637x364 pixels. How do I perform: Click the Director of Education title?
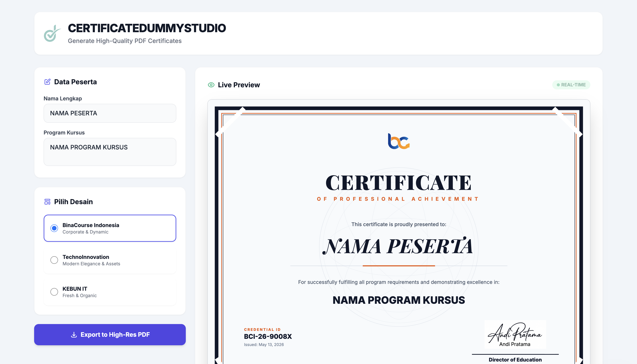coord(515,360)
